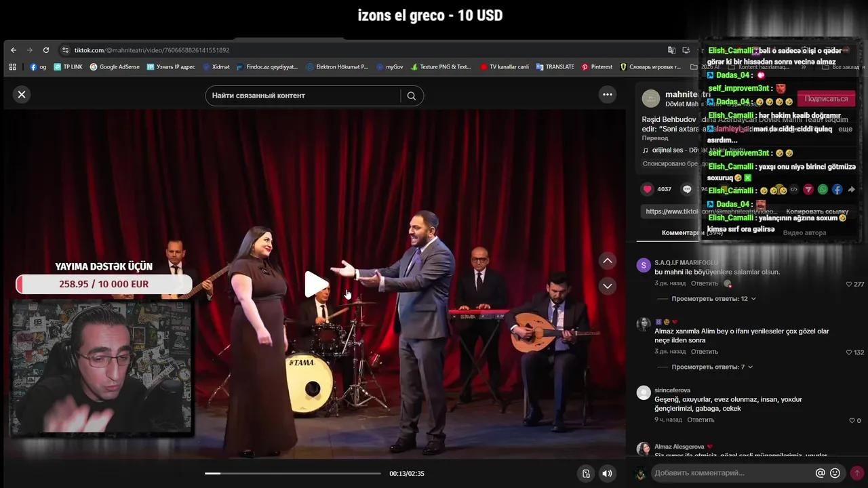Reload the page in browser
The image size is (868, 488).
(x=46, y=50)
